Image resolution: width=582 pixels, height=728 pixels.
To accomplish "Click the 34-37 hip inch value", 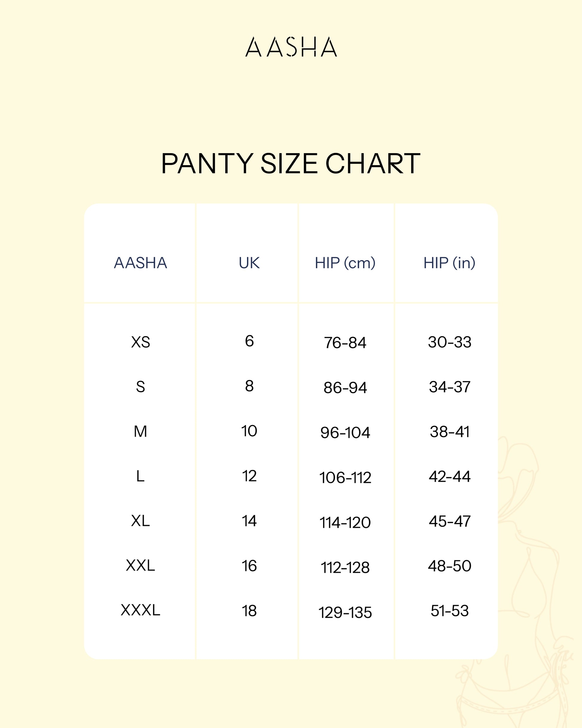I will [x=449, y=387].
